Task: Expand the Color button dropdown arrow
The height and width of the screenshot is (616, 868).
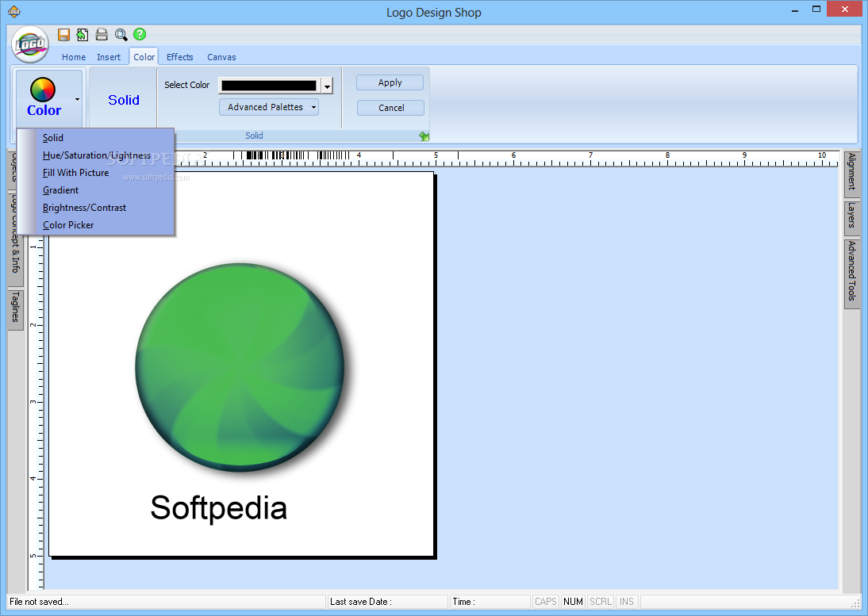Action: pyautogui.click(x=77, y=100)
